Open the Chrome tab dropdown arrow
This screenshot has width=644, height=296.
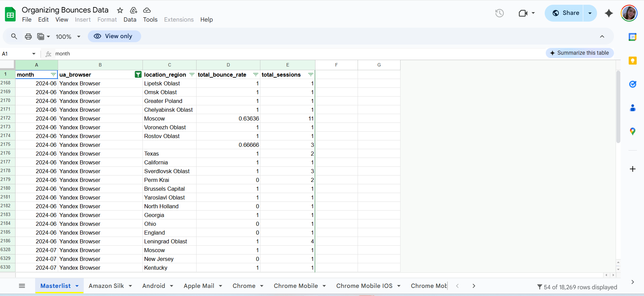pos(262,286)
